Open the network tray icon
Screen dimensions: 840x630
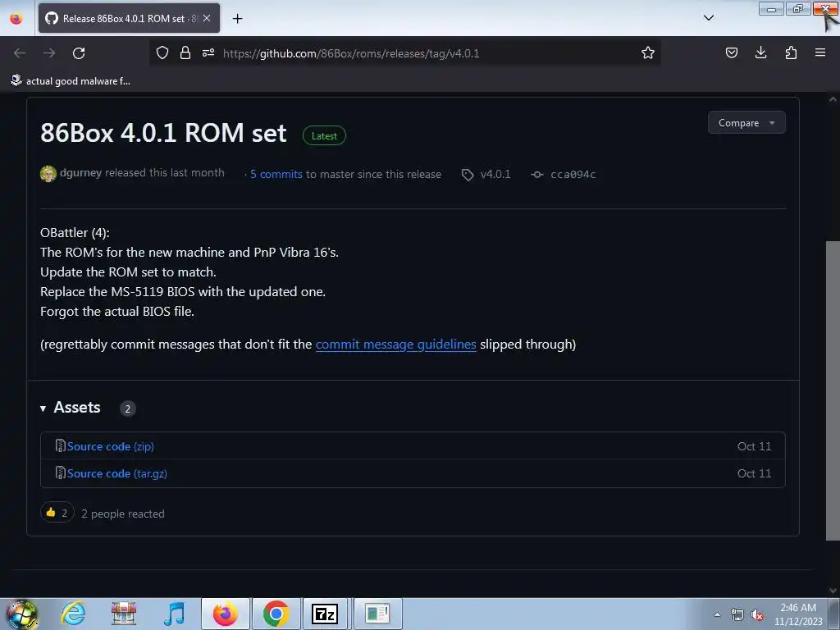point(737,615)
